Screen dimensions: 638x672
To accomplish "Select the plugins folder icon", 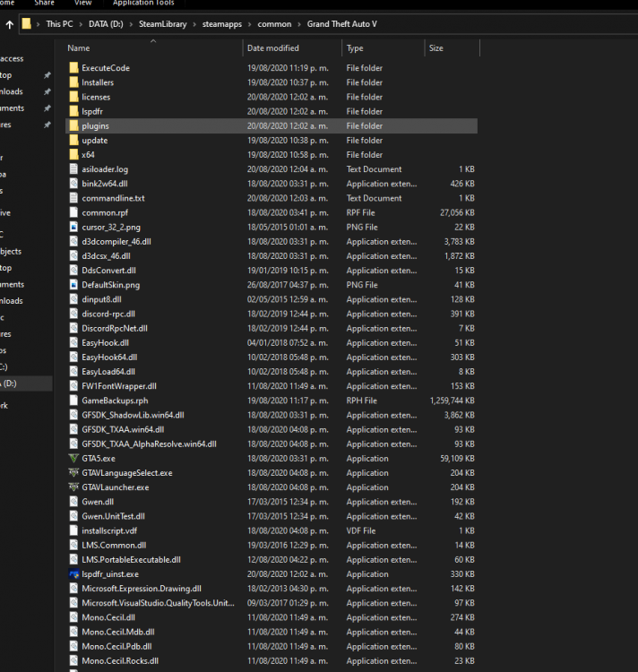I will [73, 126].
